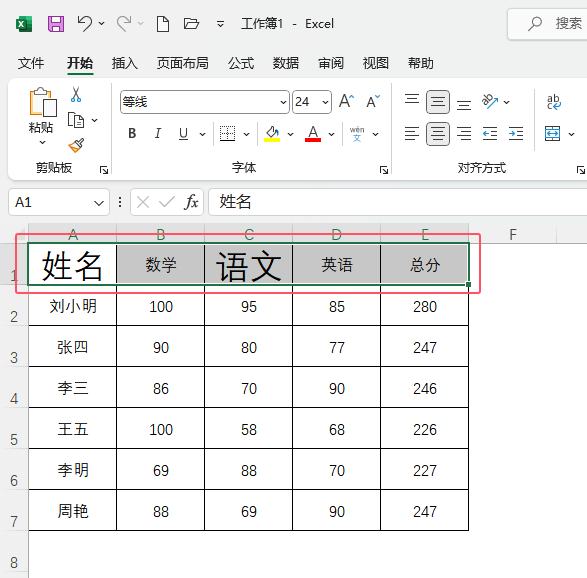Expand the font name dropdown 等线

click(283, 102)
